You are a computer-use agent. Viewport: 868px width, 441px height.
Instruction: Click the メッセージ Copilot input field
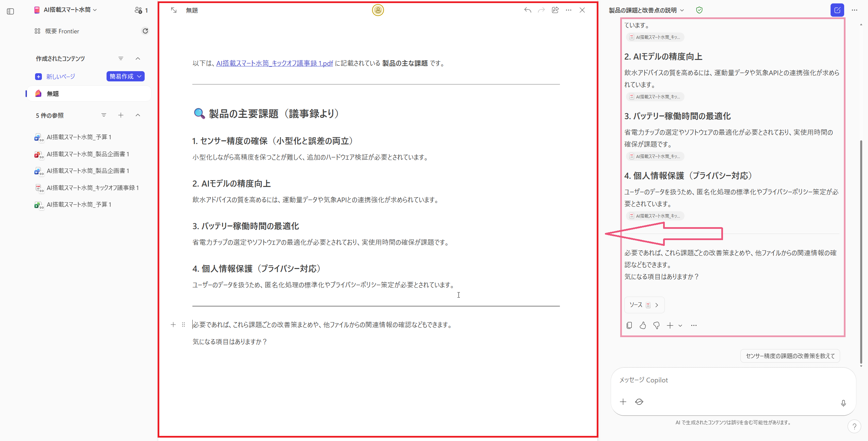point(715,380)
